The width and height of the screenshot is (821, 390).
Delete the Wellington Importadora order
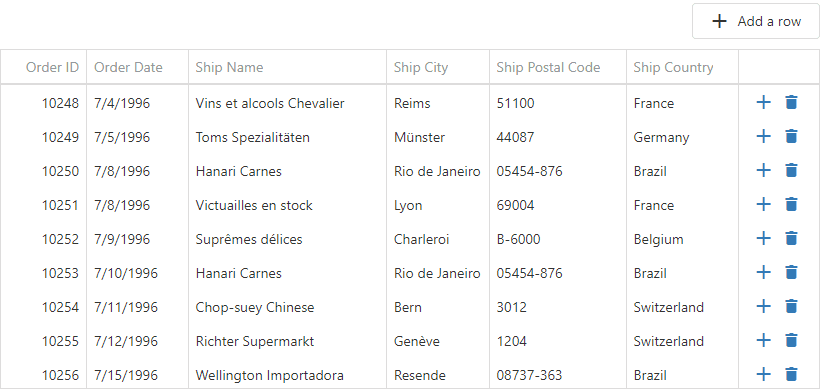[x=791, y=375]
